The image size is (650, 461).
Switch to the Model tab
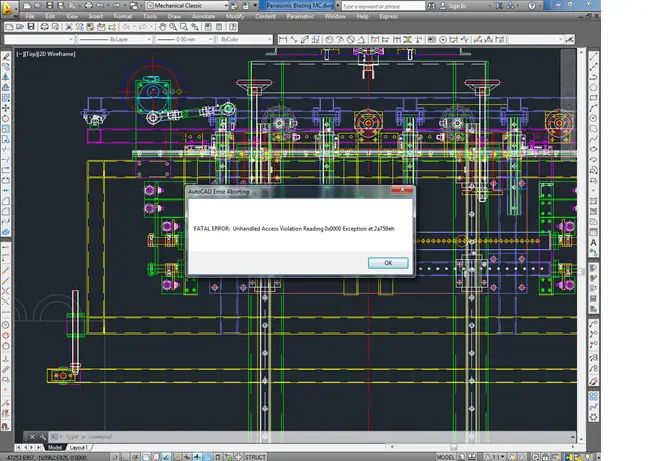point(55,448)
